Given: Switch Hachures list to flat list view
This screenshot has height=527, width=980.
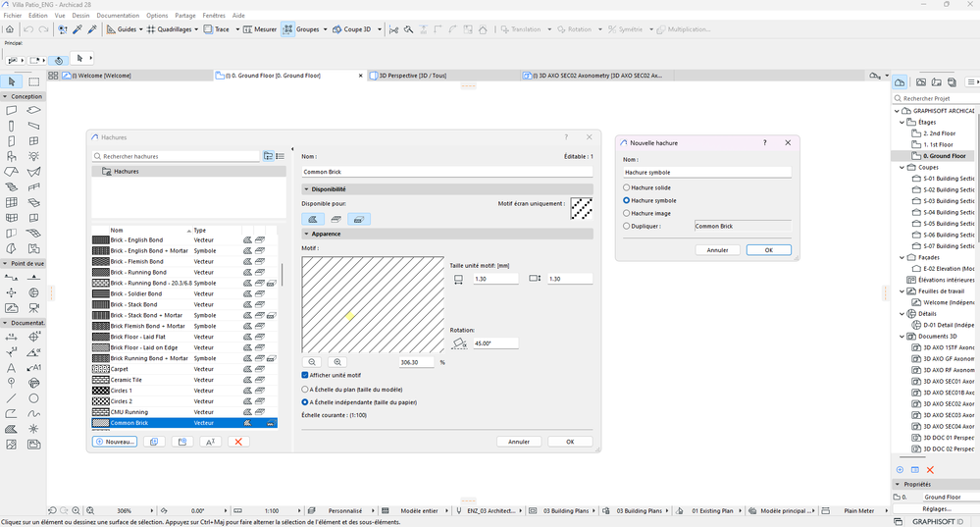Looking at the screenshot, I should pos(280,156).
